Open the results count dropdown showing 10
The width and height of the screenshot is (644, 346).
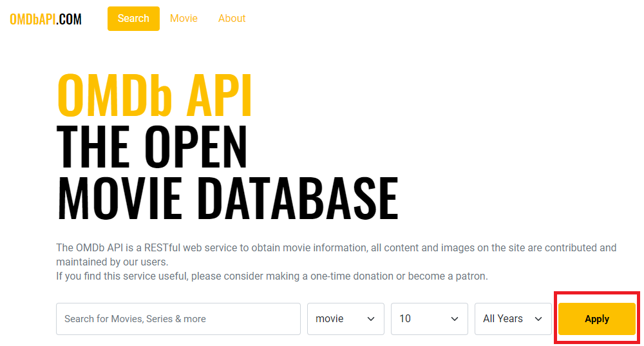click(x=429, y=319)
